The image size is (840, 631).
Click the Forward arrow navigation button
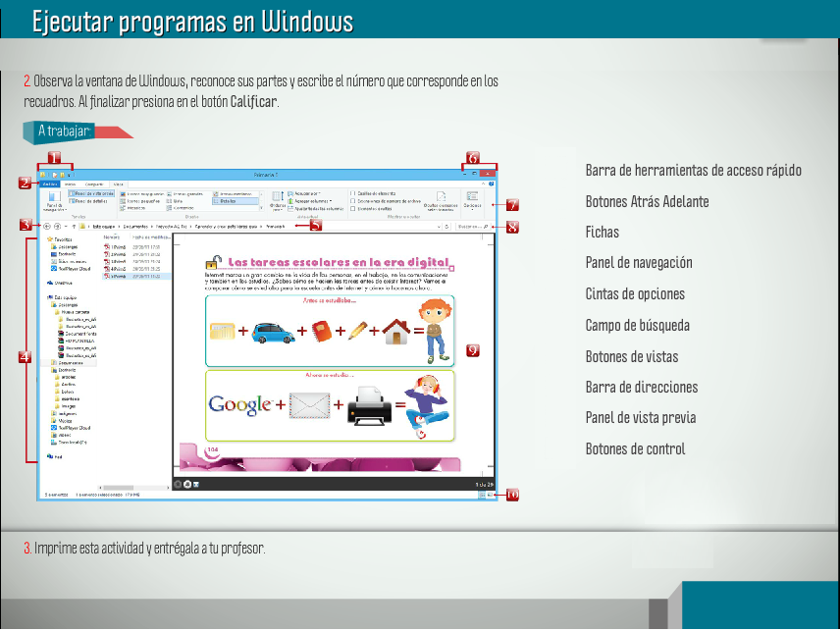58,226
